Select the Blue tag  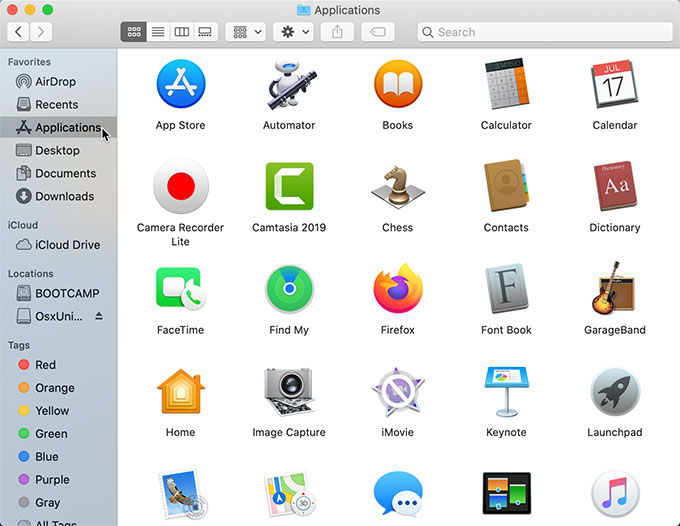[x=59, y=457]
